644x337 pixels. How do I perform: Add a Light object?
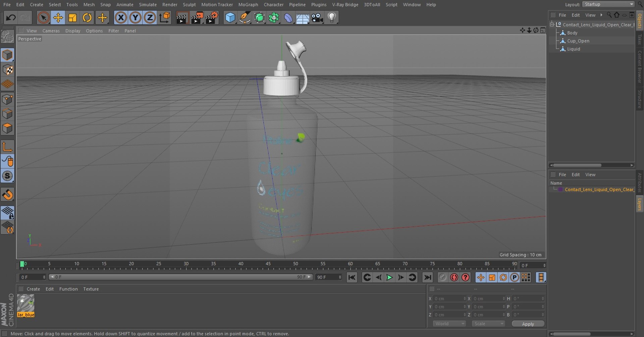click(x=332, y=17)
